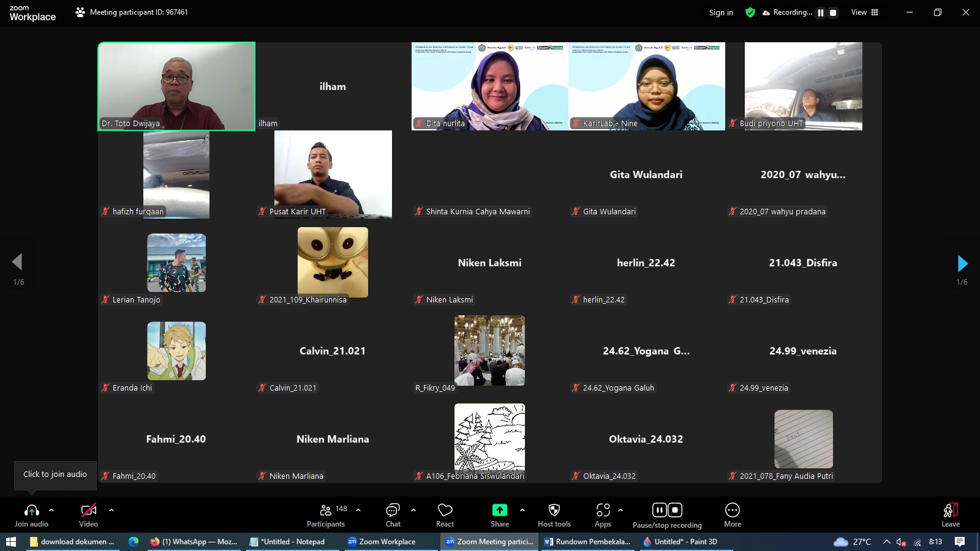Image resolution: width=980 pixels, height=551 pixels.
Task: Click the green Share screen icon
Action: click(x=499, y=511)
